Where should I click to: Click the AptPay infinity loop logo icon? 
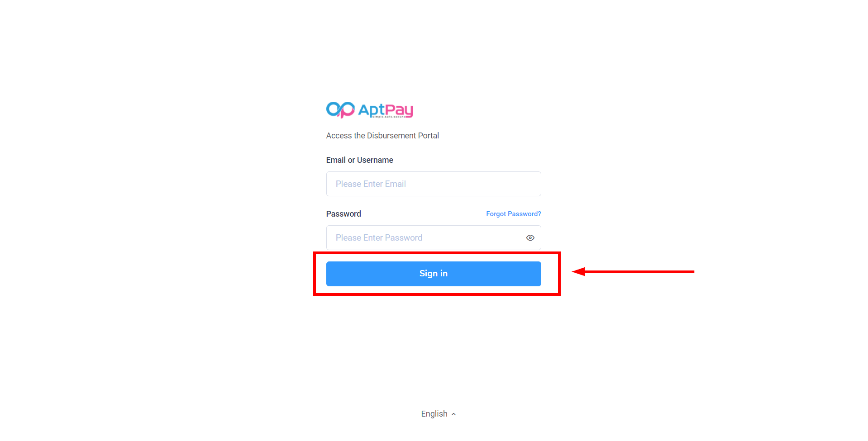pos(340,109)
